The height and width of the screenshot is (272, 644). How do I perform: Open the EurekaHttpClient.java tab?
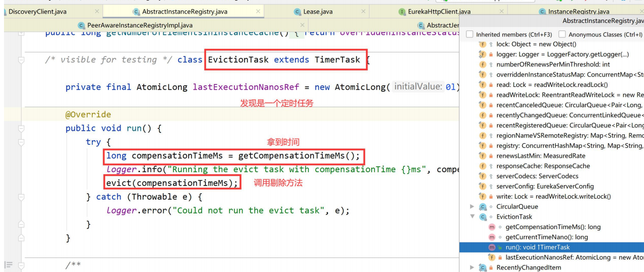[x=439, y=11]
